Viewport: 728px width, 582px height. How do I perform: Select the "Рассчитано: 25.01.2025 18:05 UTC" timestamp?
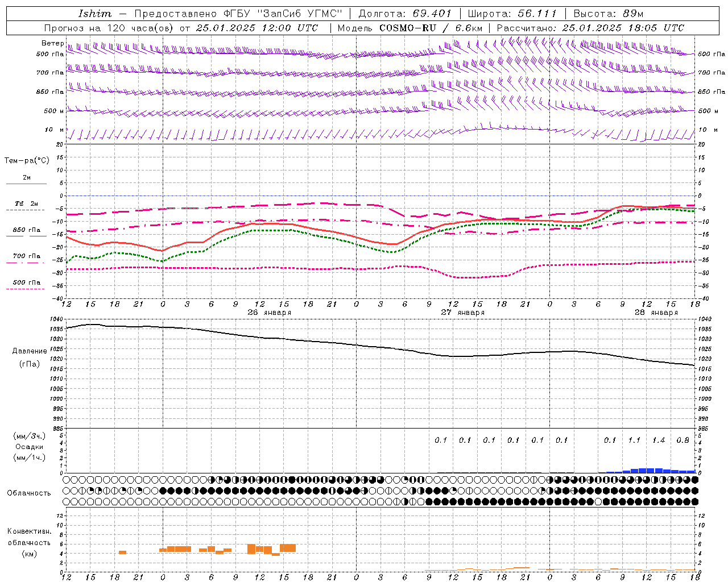click(x=590, y=28)
